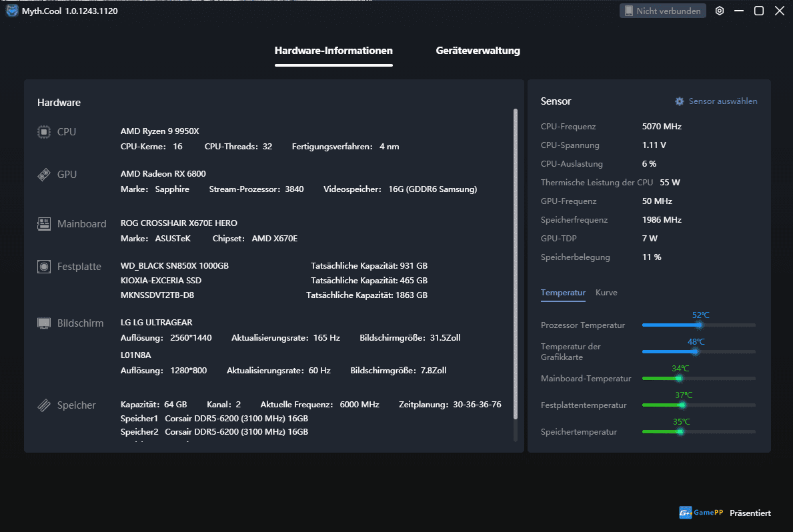Click the Speicherfrequenz 1986 MHz value
The width and height of the screenshot is (793, 532).
coord(662,220)
